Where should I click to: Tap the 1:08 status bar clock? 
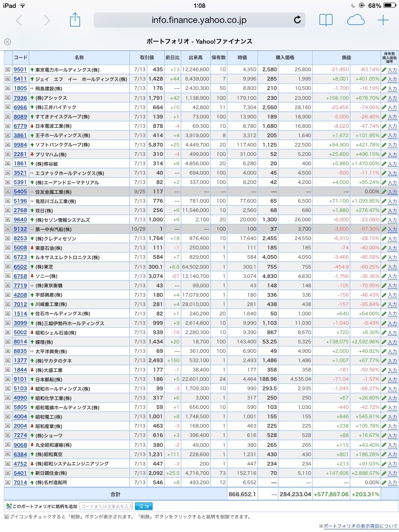coord(199,5)
